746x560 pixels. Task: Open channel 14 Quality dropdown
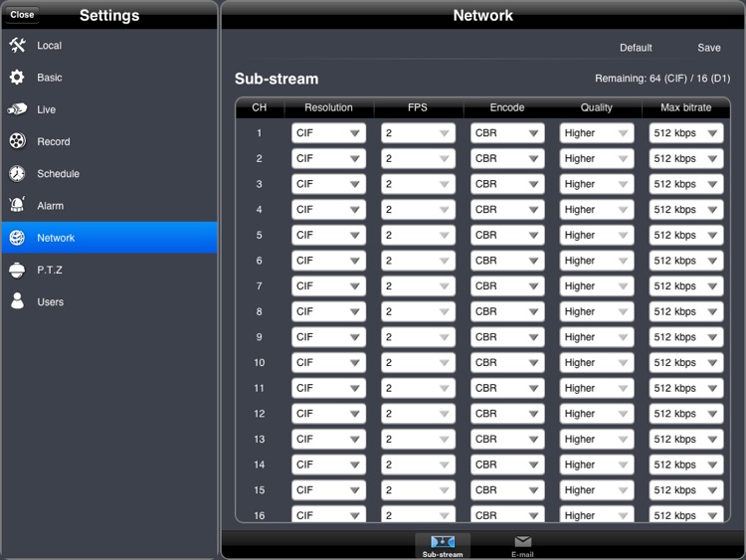(597, 465)
